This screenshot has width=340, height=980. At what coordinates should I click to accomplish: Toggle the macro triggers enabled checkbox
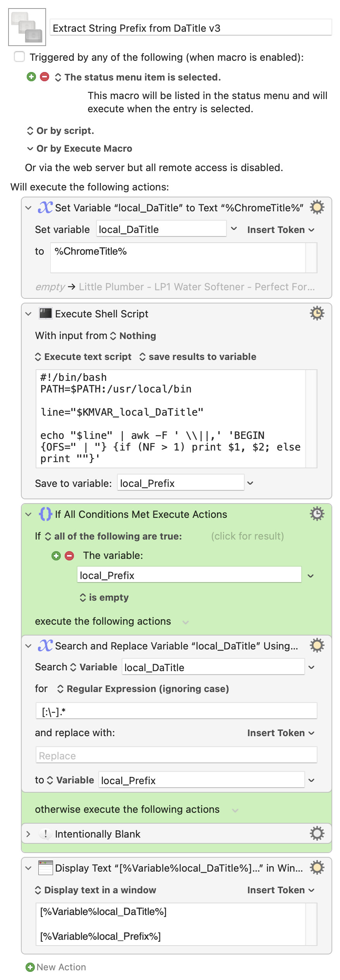(x=19, y=57)
